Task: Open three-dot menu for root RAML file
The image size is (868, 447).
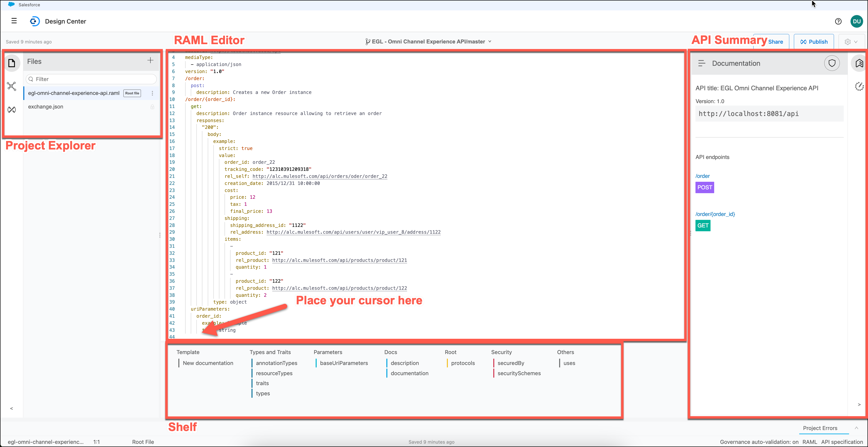Action: (152, 93)
